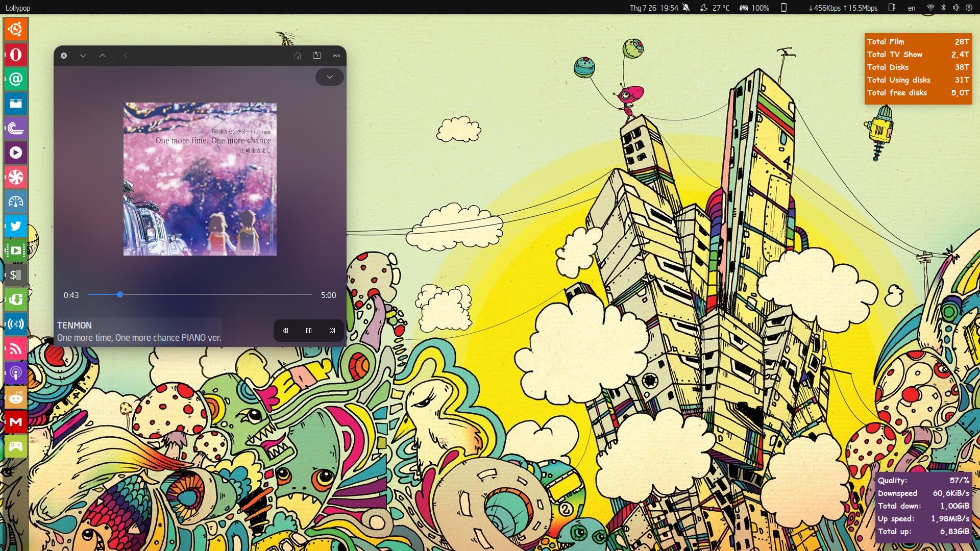Open the power system menu

tap(969, 8)
